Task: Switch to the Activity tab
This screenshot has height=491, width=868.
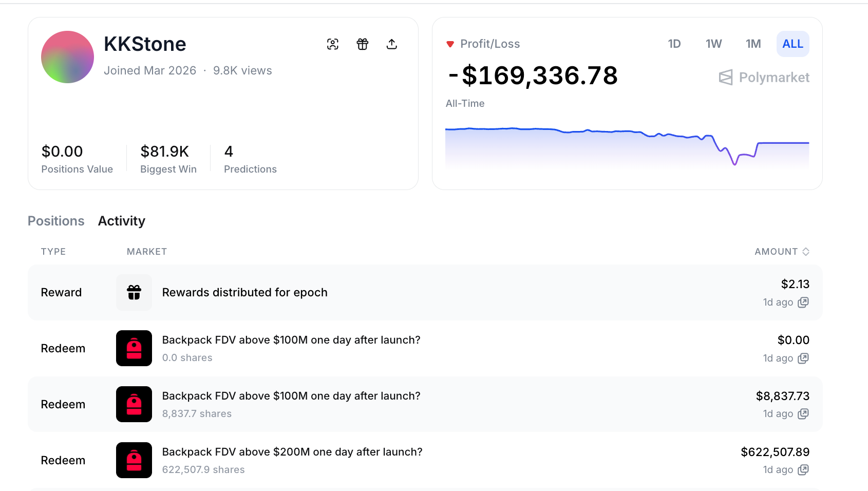Action: [122, 221]
